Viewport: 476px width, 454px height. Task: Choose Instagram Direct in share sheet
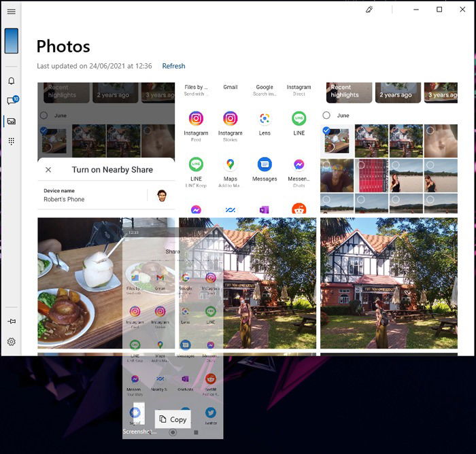coord(299,90)
